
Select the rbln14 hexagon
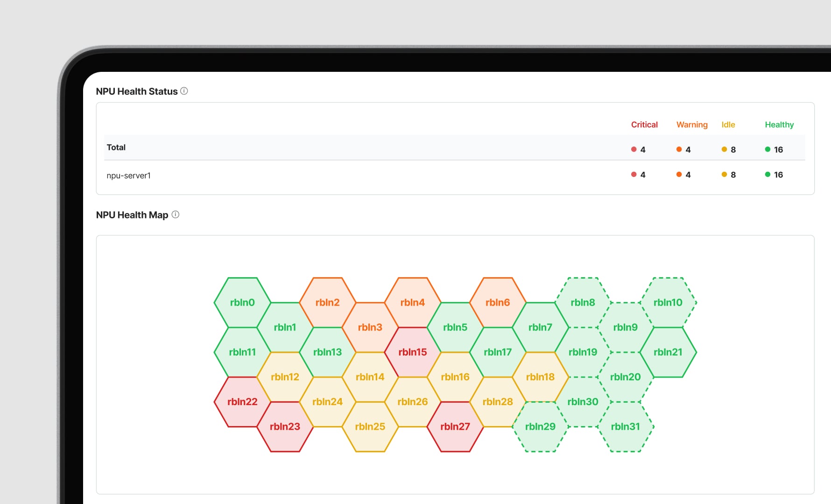coord(370,377)
